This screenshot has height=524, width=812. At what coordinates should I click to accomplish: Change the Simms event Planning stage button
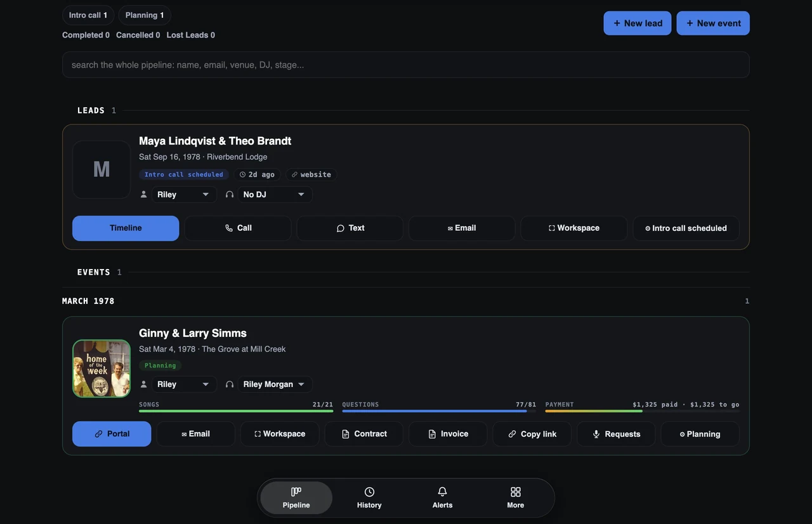(x=700, y=434)
